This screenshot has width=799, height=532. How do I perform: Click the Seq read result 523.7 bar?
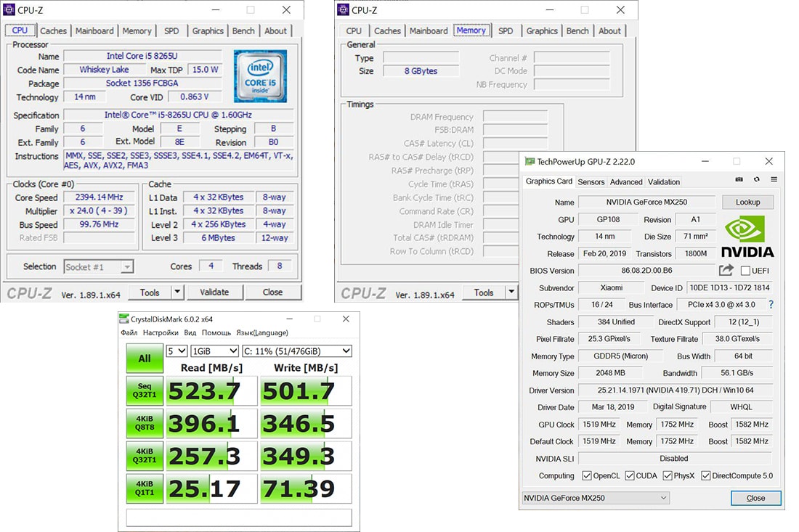click(x=211, y=391)
